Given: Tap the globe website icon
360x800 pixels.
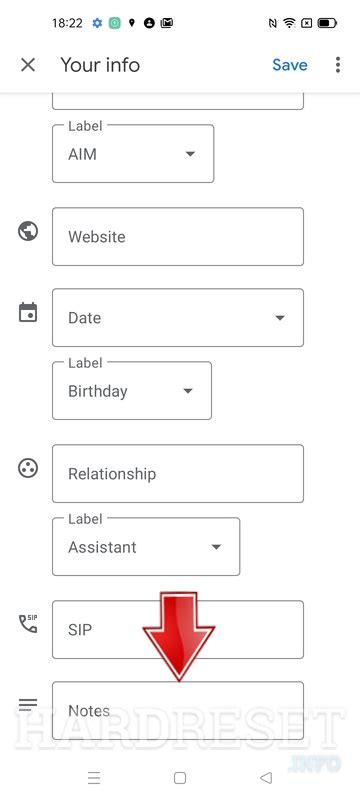Looking at the screenshot, I should [28, 231].
